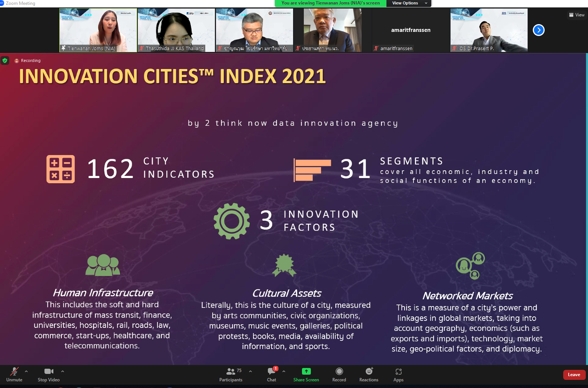Click the Recording indicator
The width and height of the screenshot is (588, 388).
click(x=28, y=60)
